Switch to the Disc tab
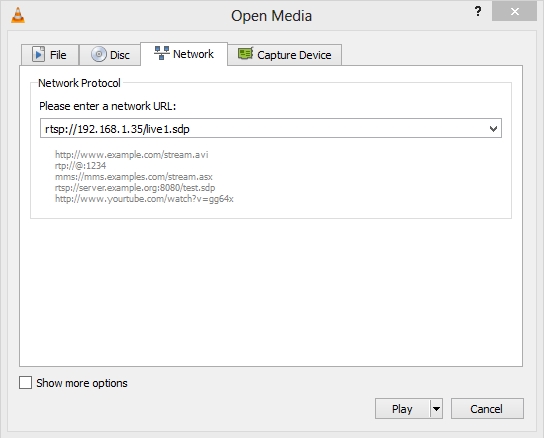This screenshot has width=544, height=438. [x=110, y=54]
